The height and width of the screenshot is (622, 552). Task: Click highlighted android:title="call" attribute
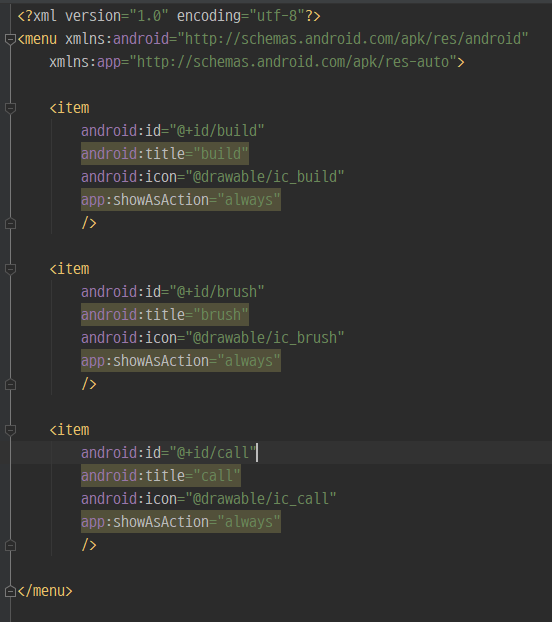[161, 476]
